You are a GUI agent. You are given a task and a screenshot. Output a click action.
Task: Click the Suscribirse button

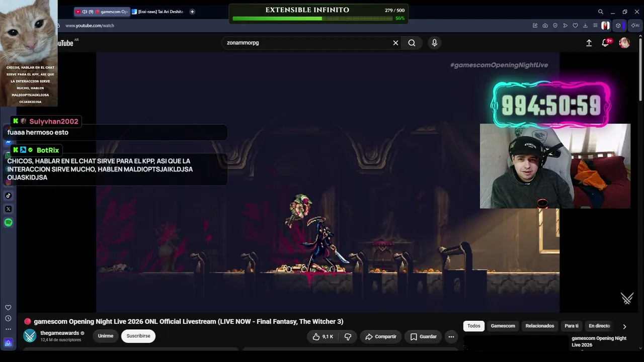(138, 336)
